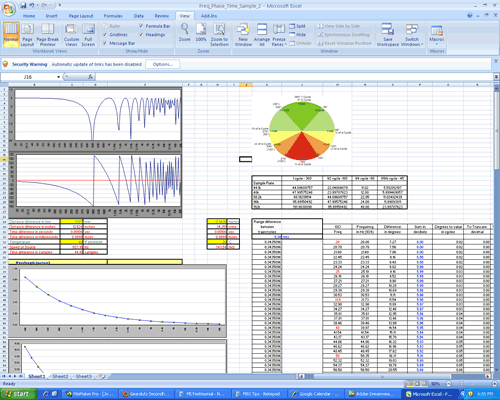This screenshot has height=400, width=500.
Task: Click the Security Warning shield icon
Action: click(6, 64)
